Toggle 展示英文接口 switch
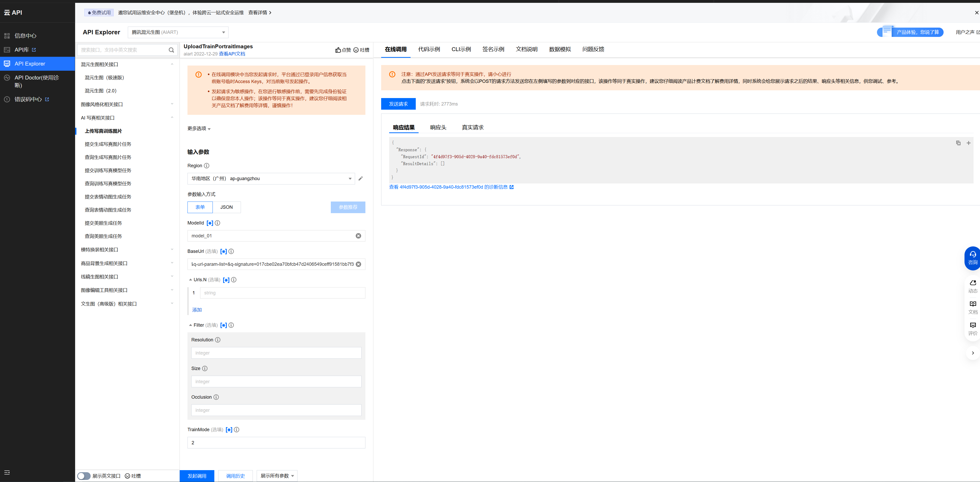 [84, 476]
